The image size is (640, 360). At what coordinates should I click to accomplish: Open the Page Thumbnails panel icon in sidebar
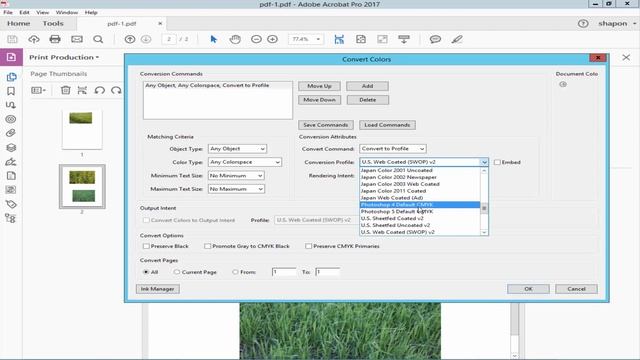point(11,77)
